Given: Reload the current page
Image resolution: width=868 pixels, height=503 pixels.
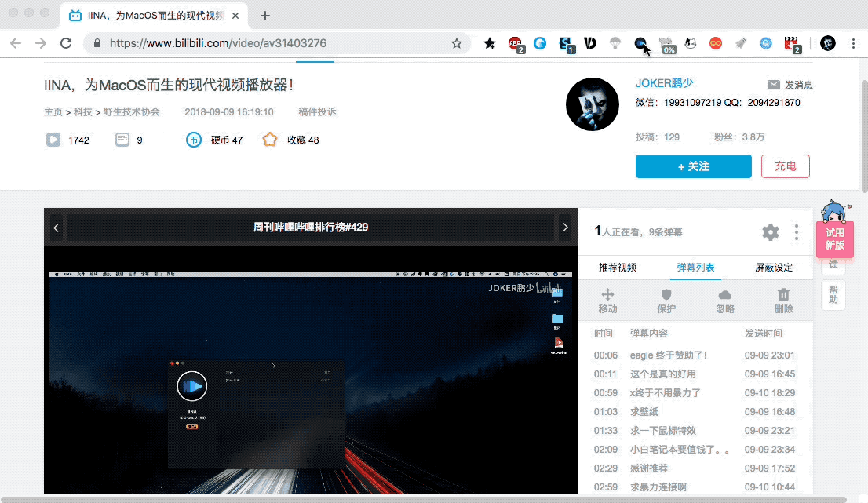Looking at the screenshot, I should pyautogui.click(x=66, y=43).
